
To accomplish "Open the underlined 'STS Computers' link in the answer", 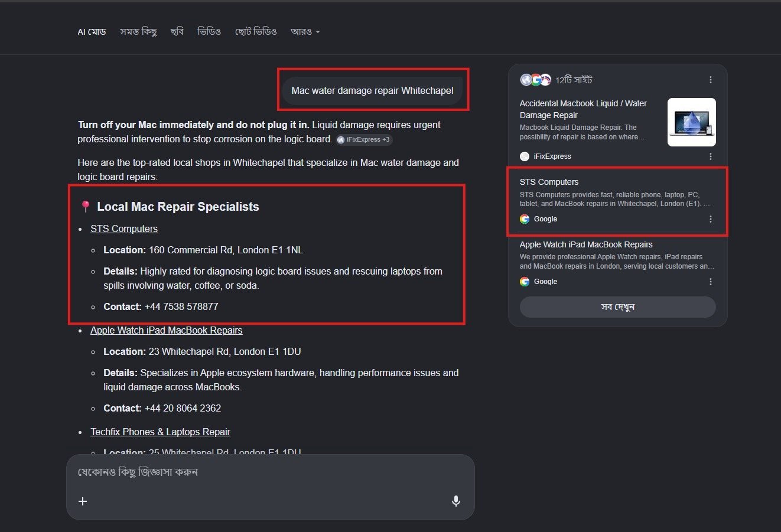I will tap(124, 229).
